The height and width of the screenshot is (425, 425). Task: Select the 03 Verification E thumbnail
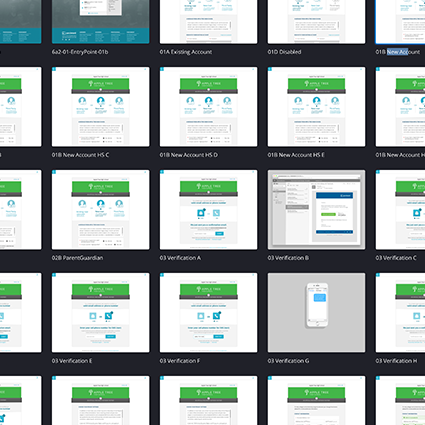(100, 313)
